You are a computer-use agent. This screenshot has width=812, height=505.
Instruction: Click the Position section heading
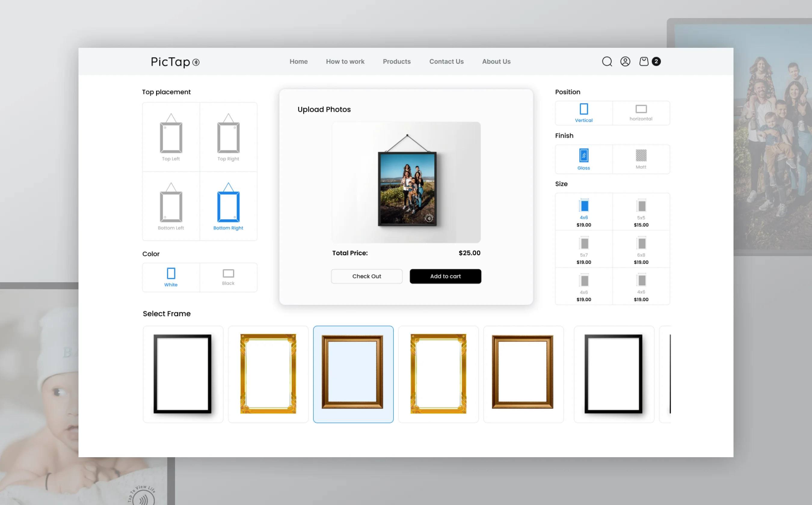point(567,92)
